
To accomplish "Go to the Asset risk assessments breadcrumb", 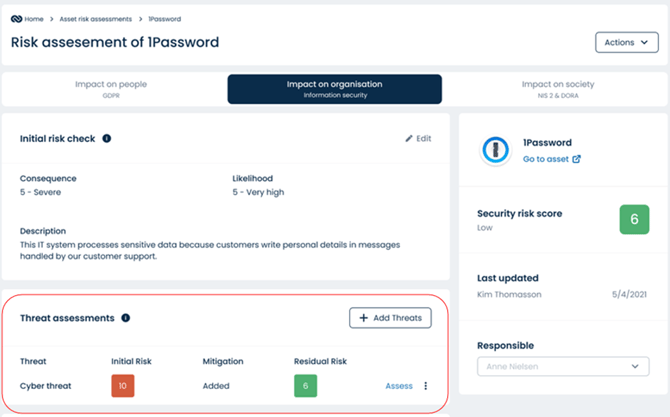I will 96,19.
